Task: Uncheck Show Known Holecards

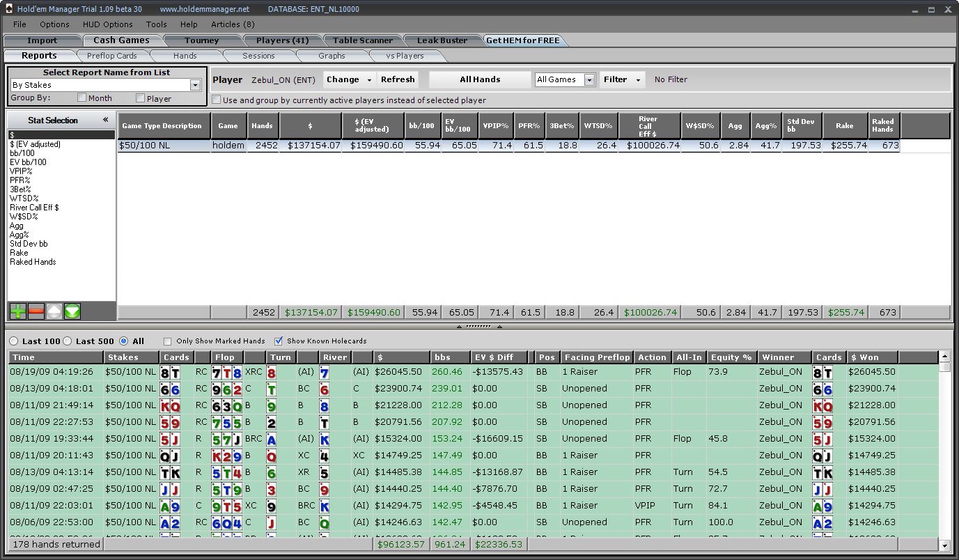Action: [x=279, y=341]
